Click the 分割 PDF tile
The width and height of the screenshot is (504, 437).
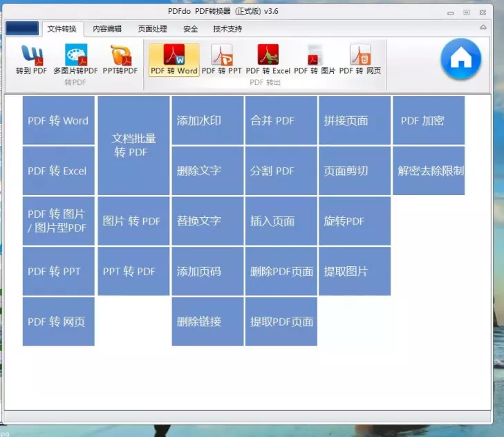[281, 171]
